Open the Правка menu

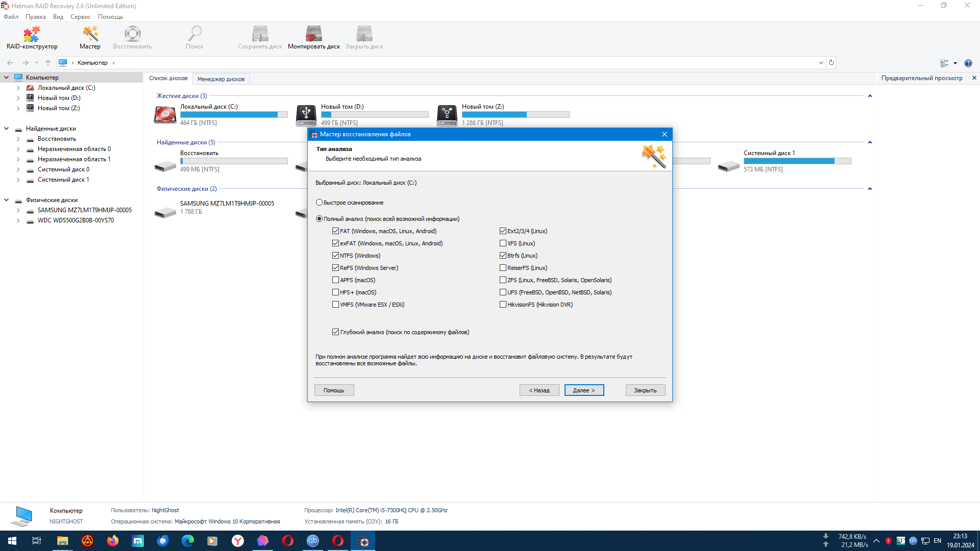click(x=35, y=17)
